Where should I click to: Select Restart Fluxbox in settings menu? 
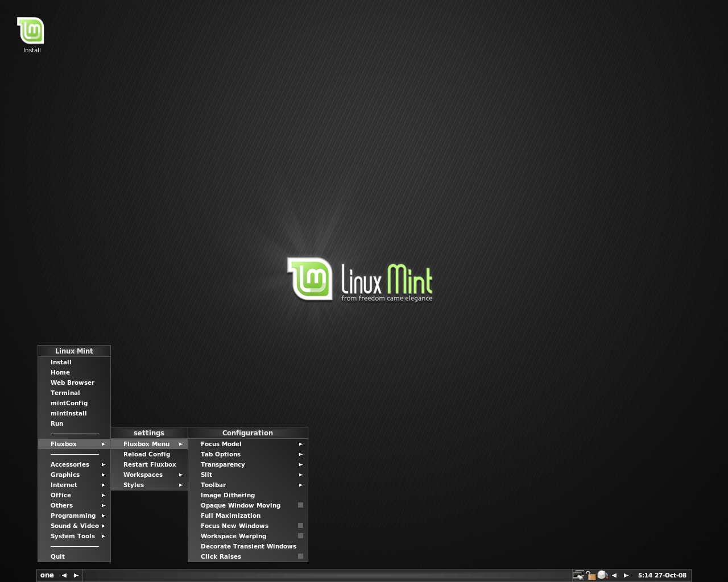(149, 464)
